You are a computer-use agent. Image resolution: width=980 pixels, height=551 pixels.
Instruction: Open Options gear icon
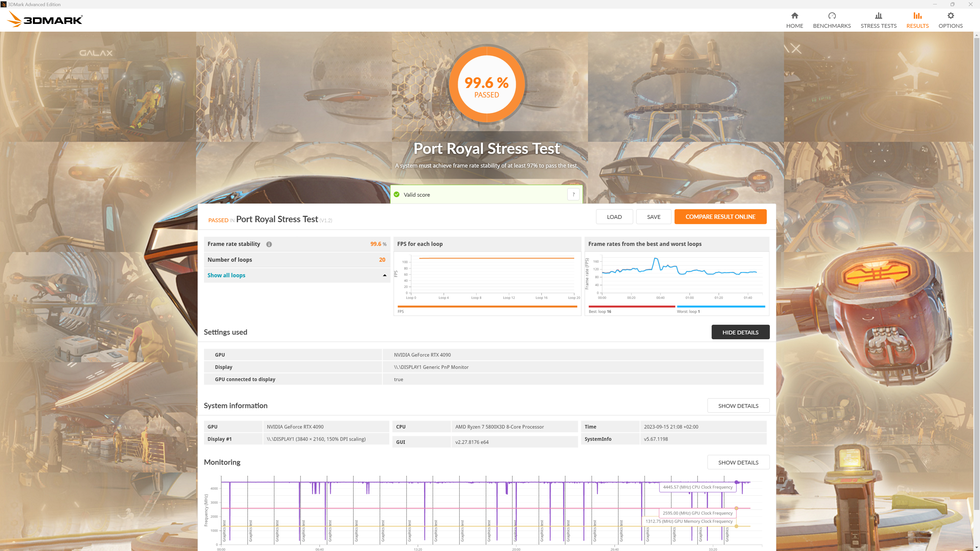(x=950, y=16)
